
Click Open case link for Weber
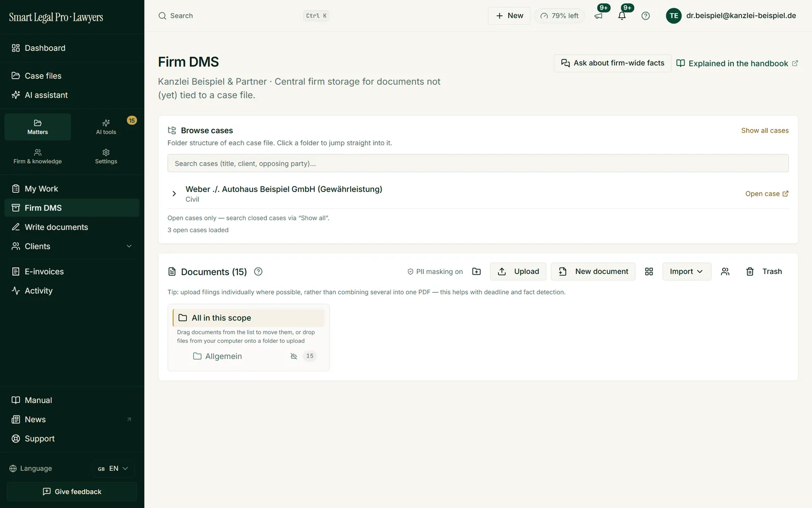pos(767,194)
